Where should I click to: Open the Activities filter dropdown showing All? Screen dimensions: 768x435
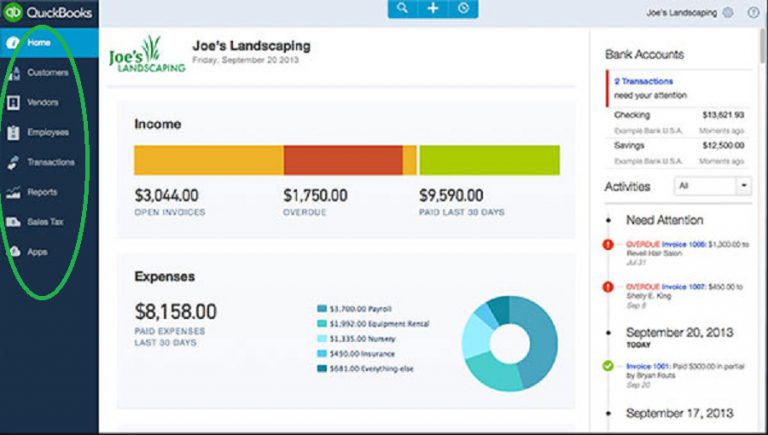click(713, 186)
